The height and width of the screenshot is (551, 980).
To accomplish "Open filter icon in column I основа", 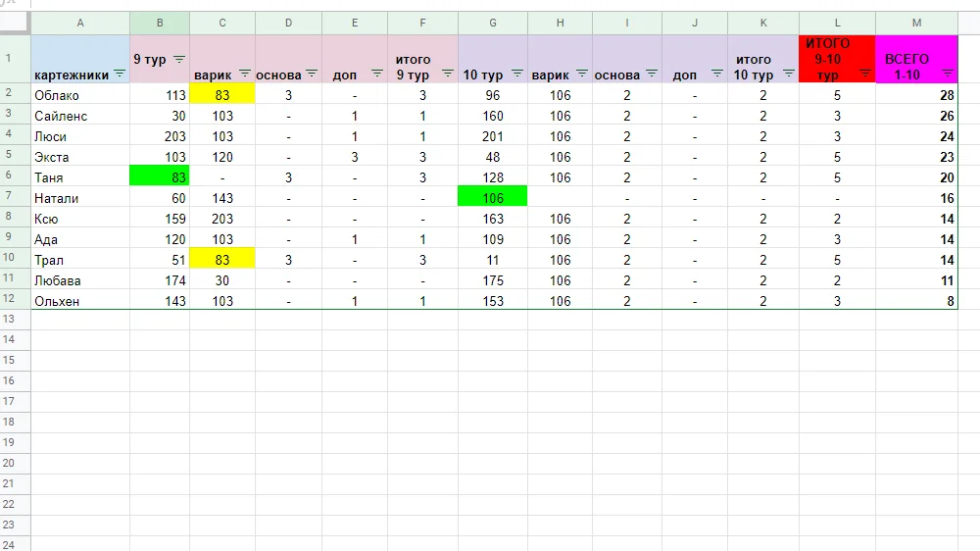I will tap(652, 74).
